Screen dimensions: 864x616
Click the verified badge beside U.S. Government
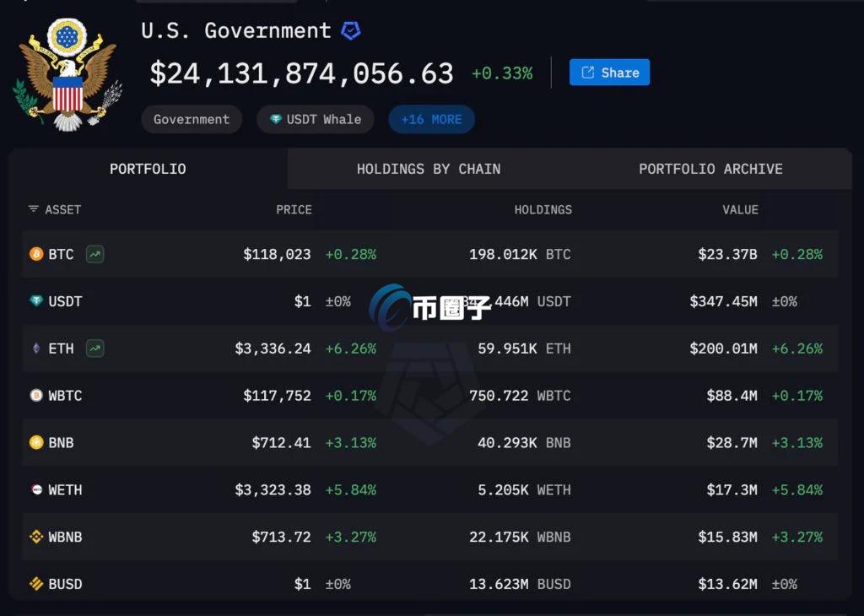350,31
